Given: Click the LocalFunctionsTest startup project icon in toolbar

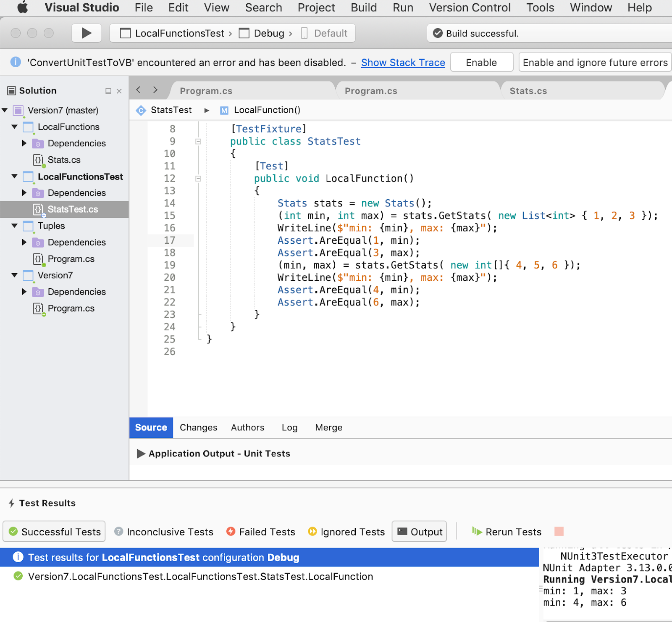Looking at the screenshot, I should (x=125, y=33).
